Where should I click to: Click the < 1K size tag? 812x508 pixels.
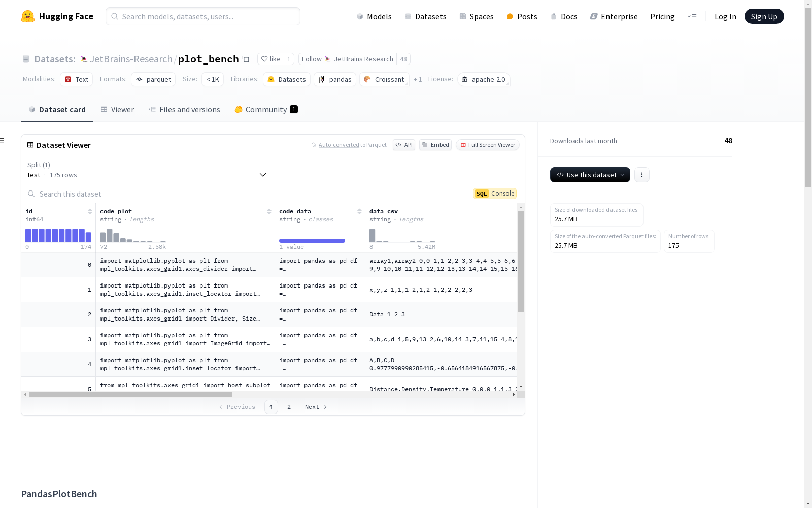click(213, 79)
